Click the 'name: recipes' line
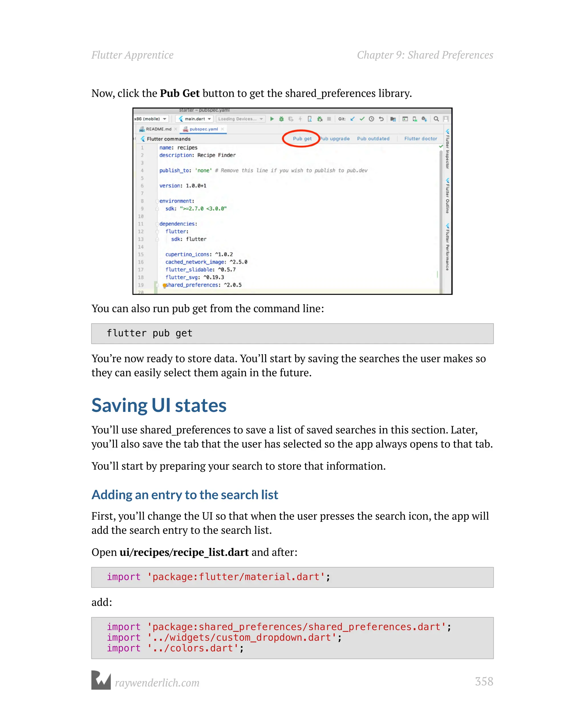This screenshot has height=728, width=584. 178,147
